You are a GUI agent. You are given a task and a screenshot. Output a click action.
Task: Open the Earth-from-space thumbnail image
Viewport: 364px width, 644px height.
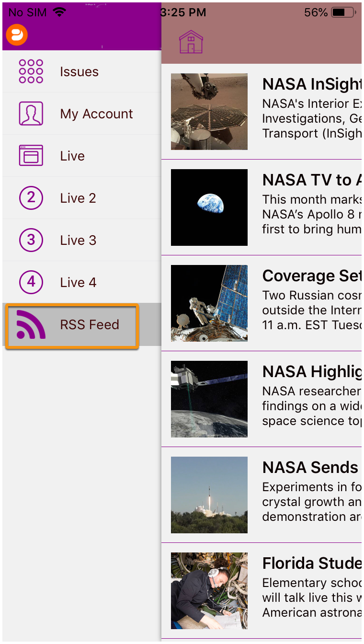tap(209, 207)
